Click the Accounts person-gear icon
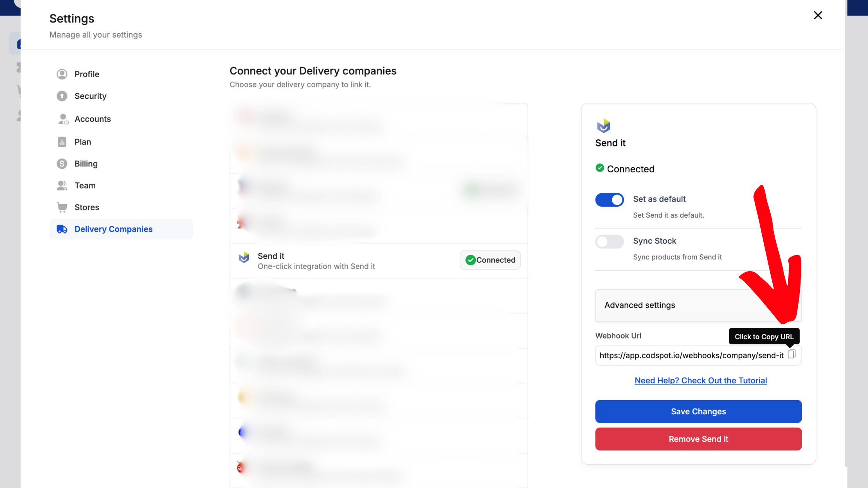868x488 pixels. 63,119
